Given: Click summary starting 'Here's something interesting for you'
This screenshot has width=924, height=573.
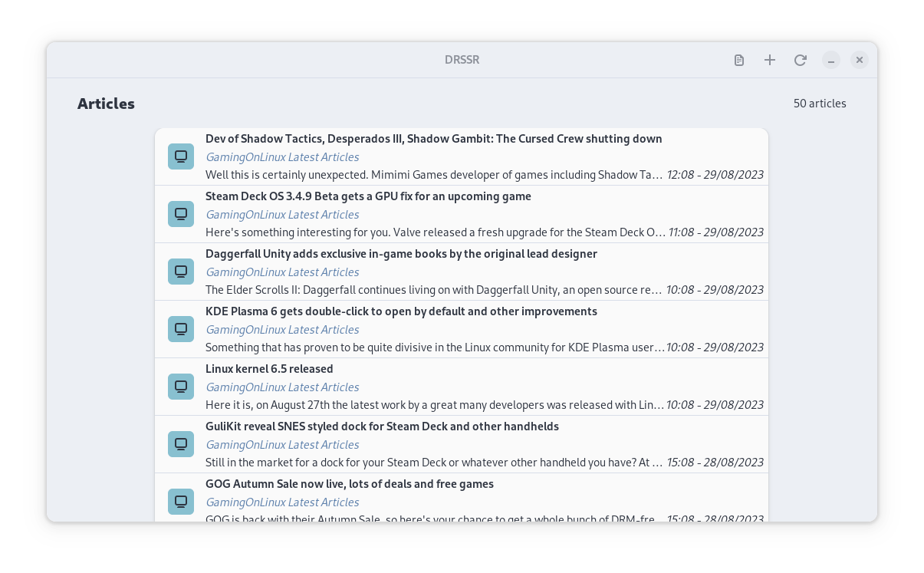Looking at the screenshot, I should click(436, 232).
